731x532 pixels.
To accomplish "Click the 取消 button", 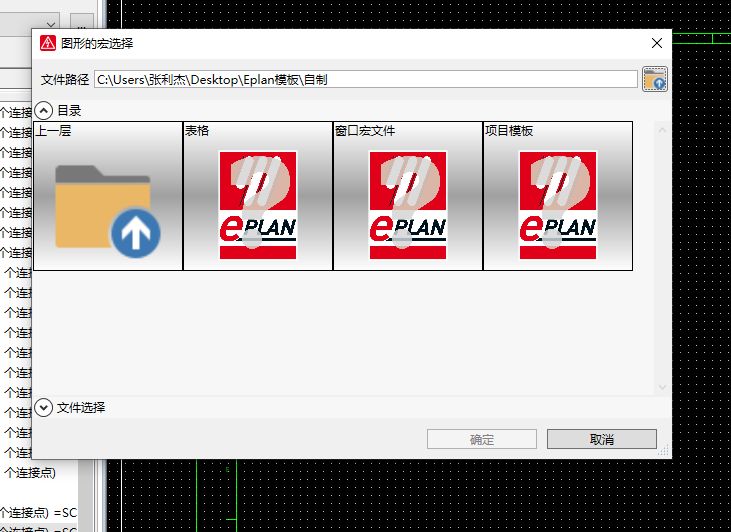I will click(x=601, y=439).
